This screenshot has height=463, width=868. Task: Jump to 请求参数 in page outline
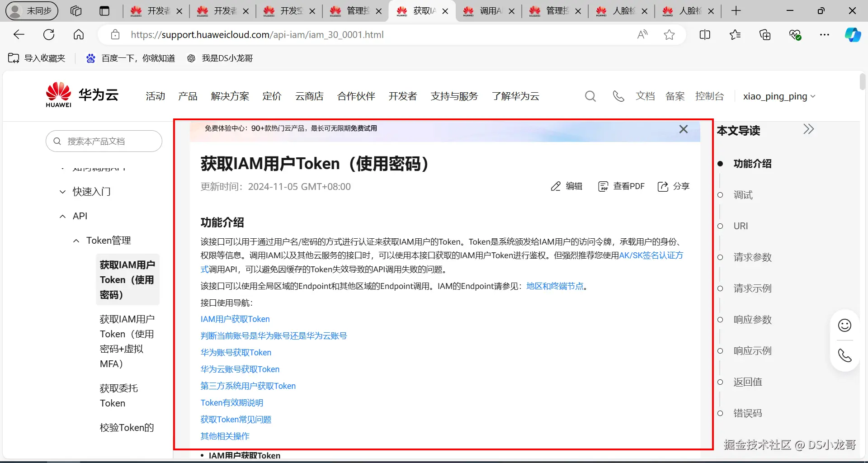coord(752,257)
